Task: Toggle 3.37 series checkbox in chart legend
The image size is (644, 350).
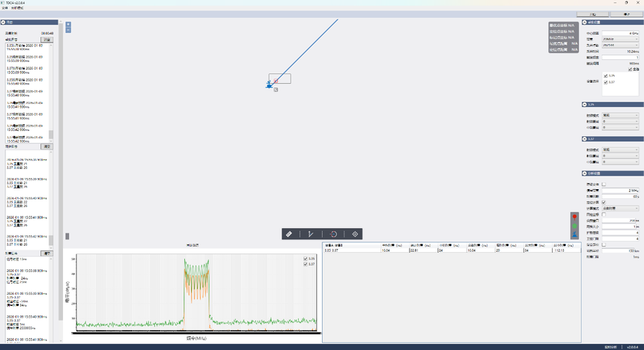Action: (306, 264)
